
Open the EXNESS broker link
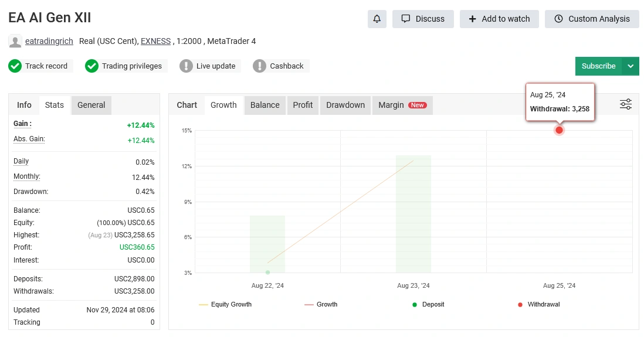(x=155, y=42)
